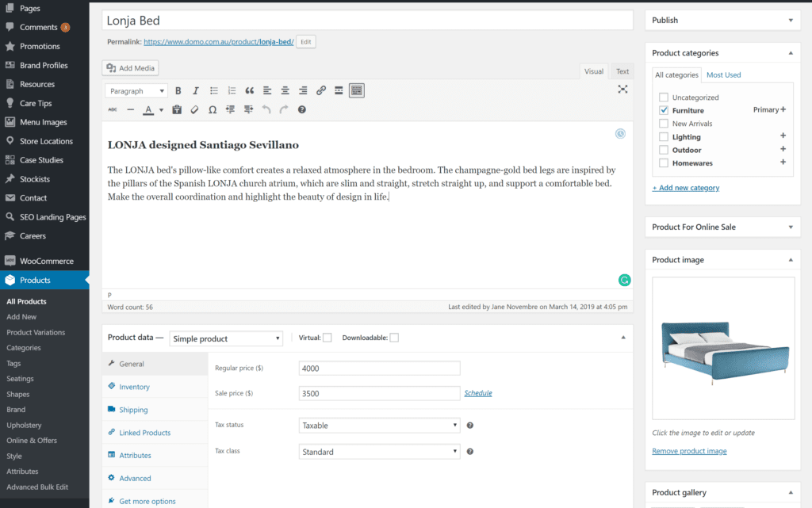Switch to the Text editor tab
The height and width of the screenshot is (508, 812).
(622, 71)
